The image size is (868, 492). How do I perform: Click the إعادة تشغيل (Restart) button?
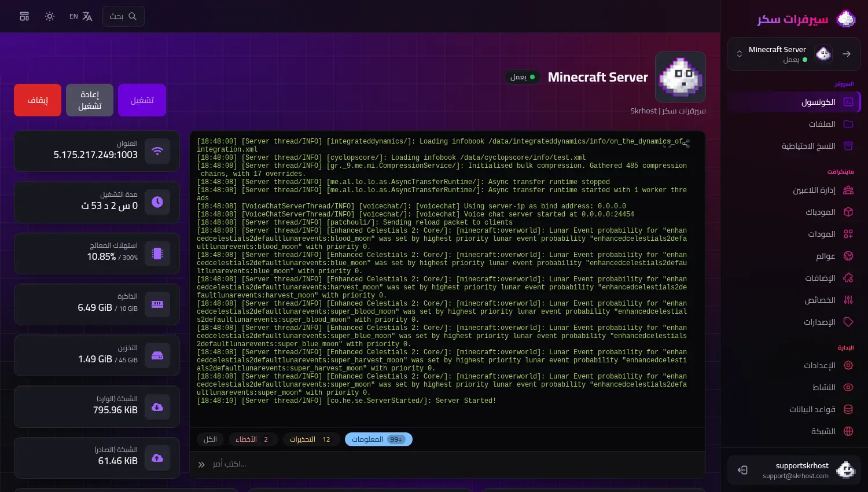coord(90,100)
